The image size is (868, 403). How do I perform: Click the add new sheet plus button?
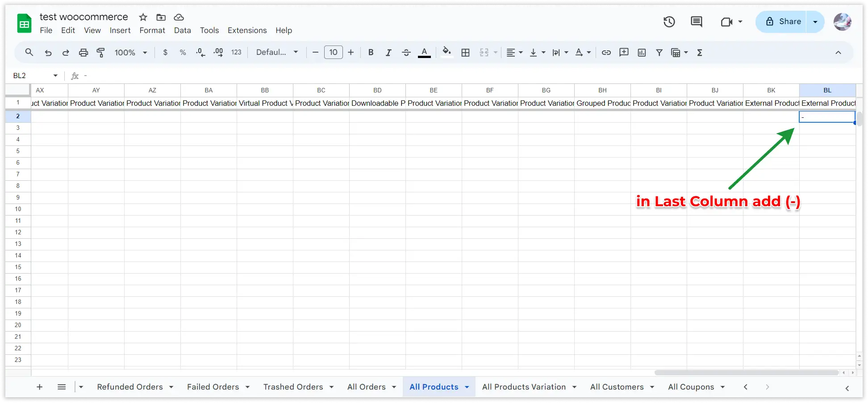[x=39, y=387]
